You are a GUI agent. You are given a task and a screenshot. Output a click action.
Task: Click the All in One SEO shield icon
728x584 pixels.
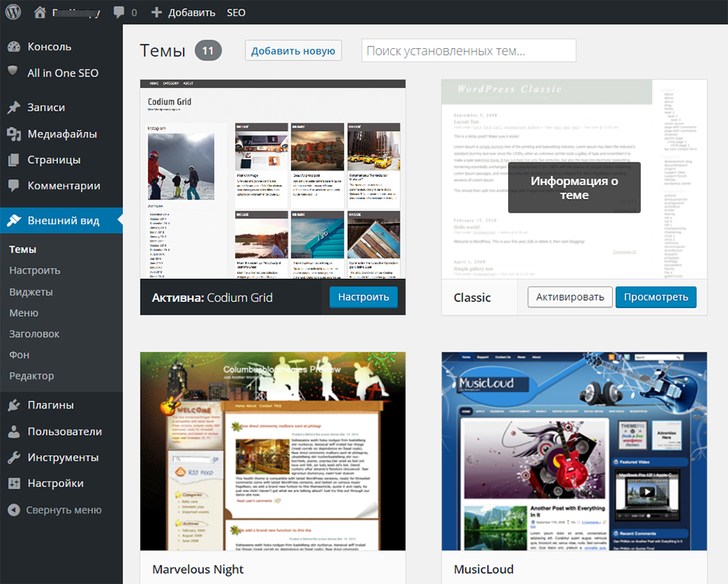pos(13,72)
